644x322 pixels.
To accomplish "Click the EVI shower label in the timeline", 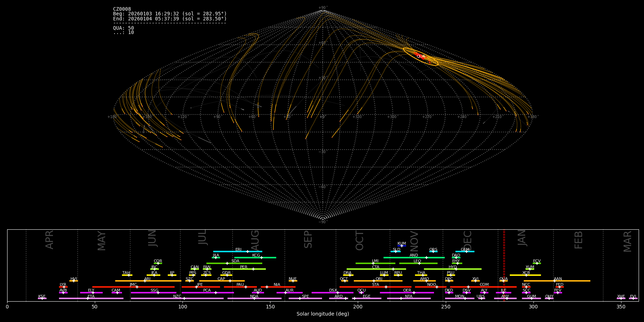I will pyautogui.click(x=633, y=297).
